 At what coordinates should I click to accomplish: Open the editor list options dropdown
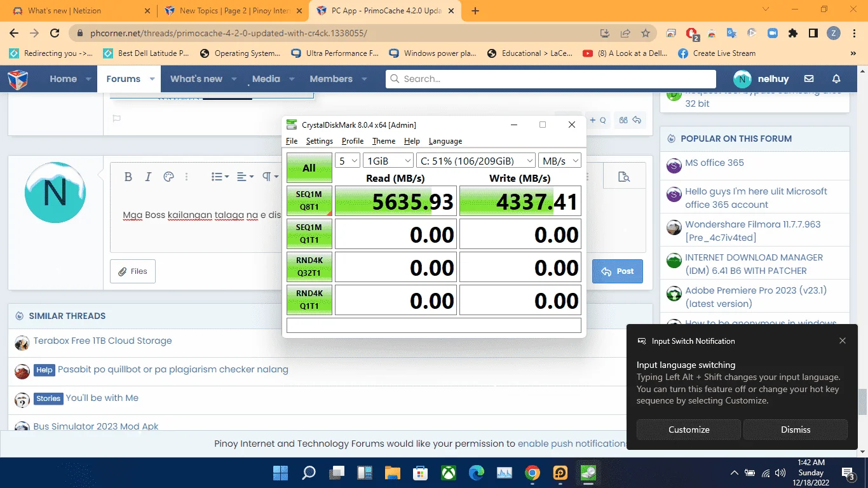click(220, 177)
